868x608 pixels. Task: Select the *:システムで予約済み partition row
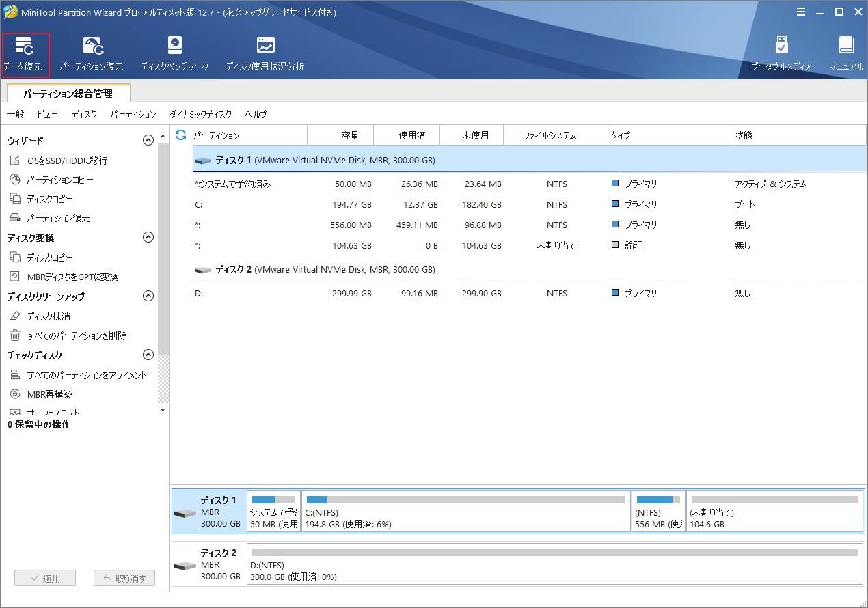529,184
